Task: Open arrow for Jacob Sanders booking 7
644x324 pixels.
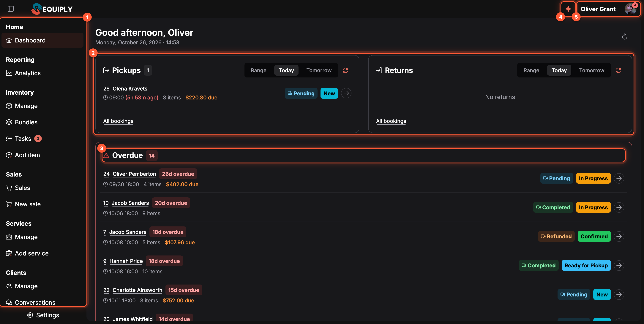Action: pos(619,236)
